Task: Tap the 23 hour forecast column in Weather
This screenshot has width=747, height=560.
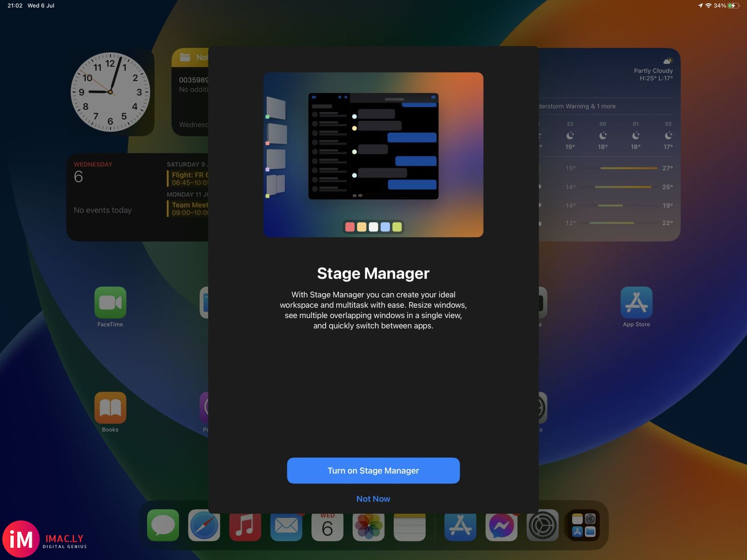Action: click(570, 135)
